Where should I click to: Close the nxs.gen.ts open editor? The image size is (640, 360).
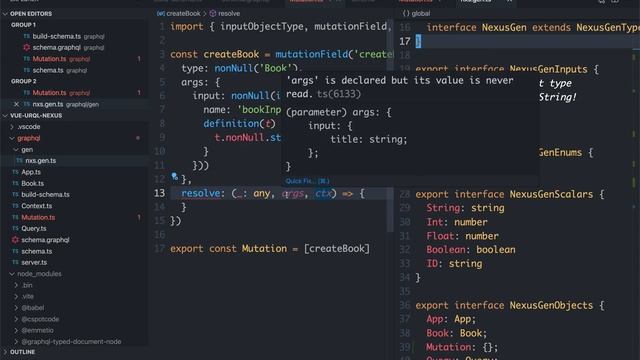(x=16, y=104)
